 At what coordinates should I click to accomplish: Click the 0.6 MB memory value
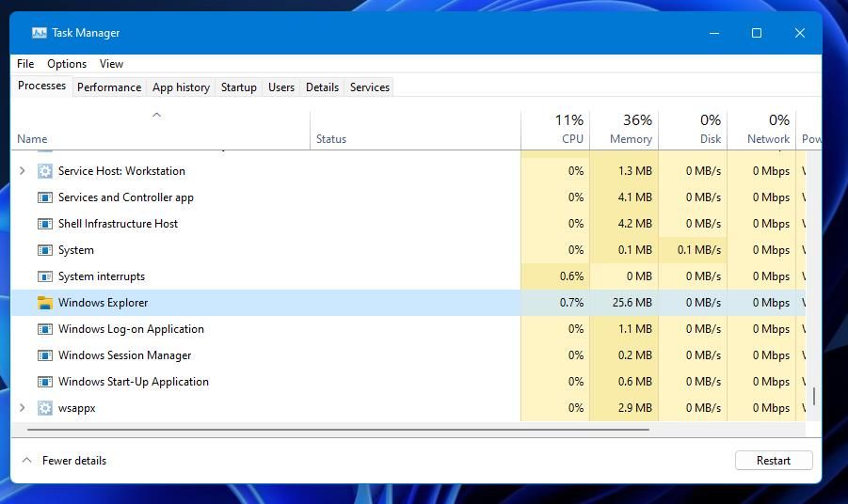(x=634, y=382)
